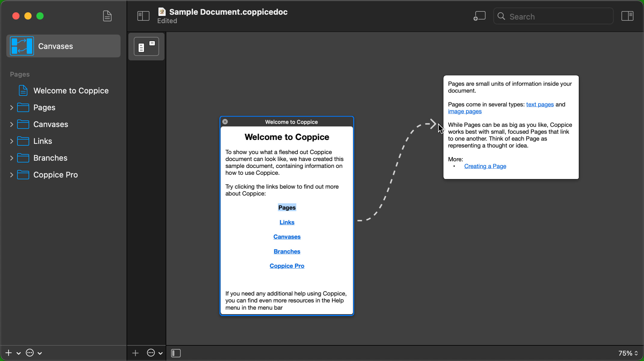Click the add canvas plus button
The width and height of the screenshot is (644, 361).
point(136,353)
